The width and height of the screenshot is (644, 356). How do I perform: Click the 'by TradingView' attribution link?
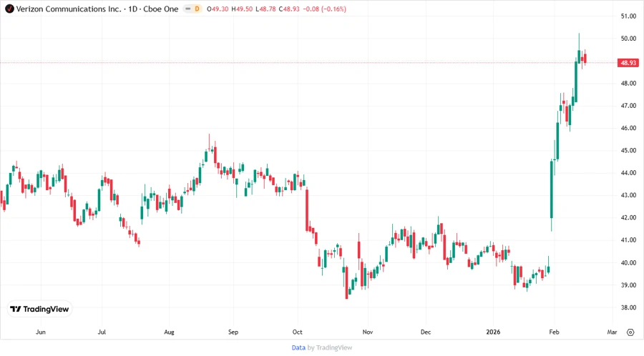point(330,347)
